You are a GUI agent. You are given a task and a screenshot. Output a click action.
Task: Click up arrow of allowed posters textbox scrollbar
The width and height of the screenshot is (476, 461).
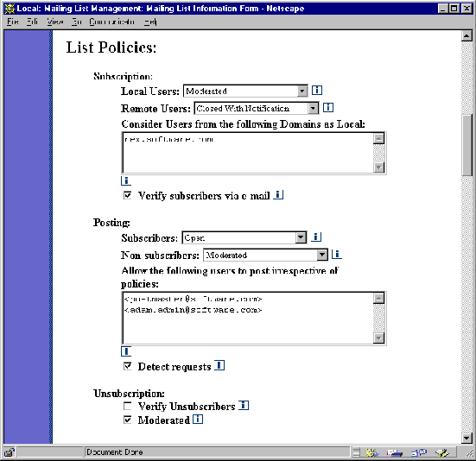378,299
